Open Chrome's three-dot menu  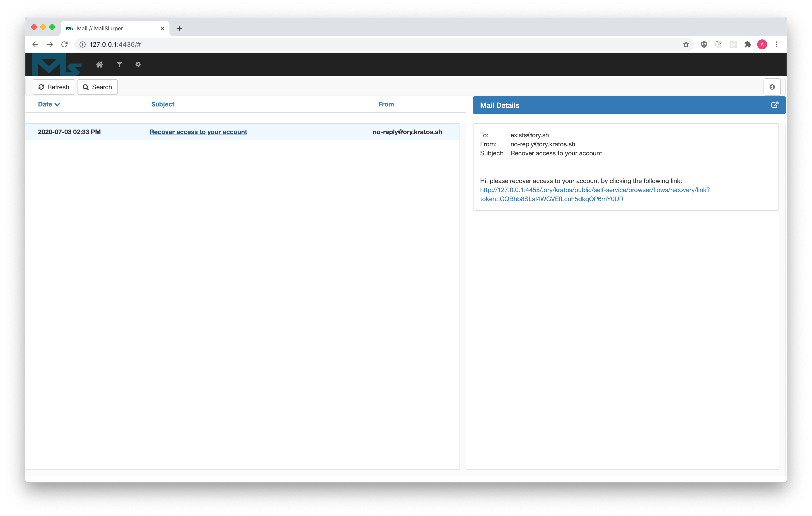click(777, 44)
